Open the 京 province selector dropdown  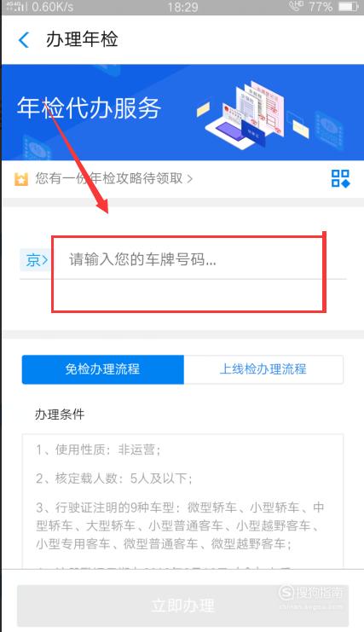point(37,260)
